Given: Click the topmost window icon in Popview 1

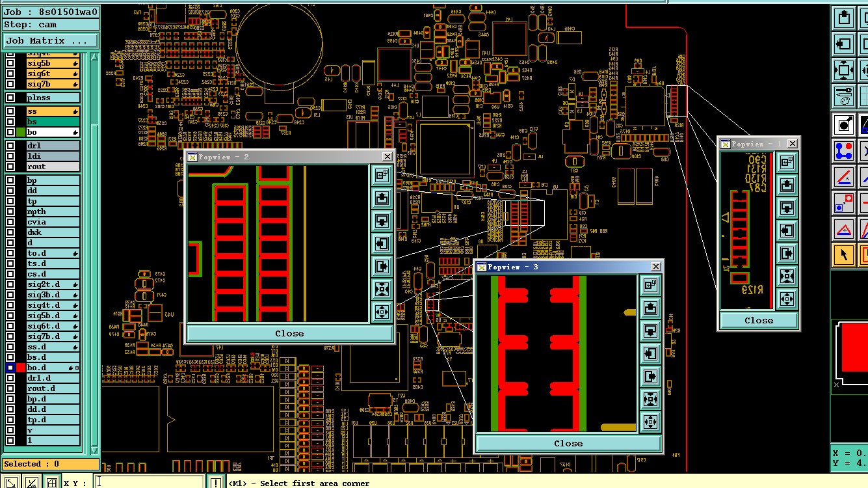Looking at the screenshot, I should [x=787, y=162].
